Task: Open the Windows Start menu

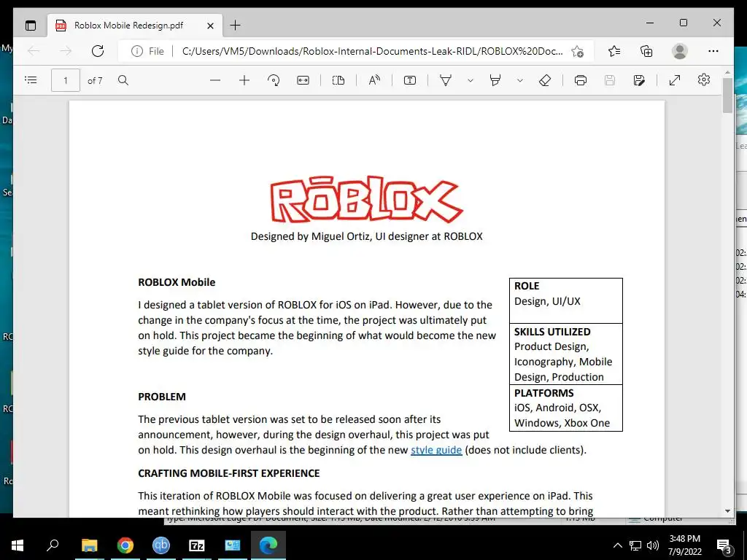Action: 18,545
